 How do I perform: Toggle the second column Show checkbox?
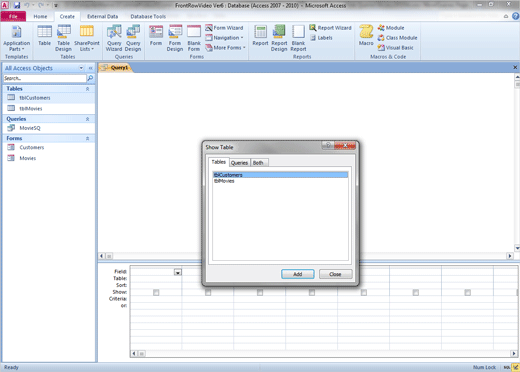[x=208, y=292]
